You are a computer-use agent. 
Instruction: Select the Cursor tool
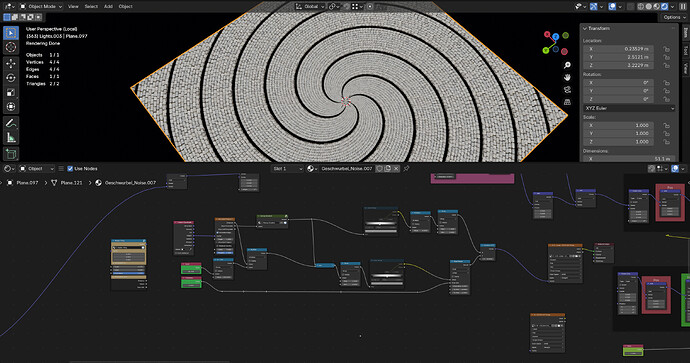click(11, 47)
